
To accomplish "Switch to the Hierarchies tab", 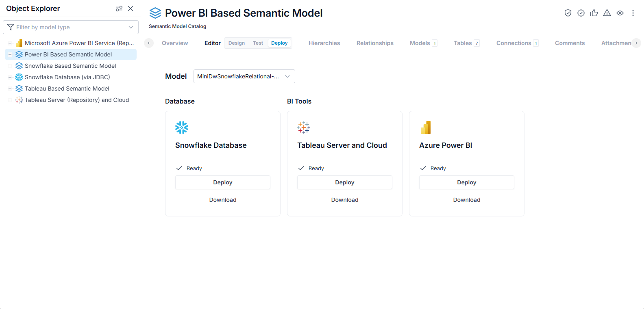I will coord(324,43).
